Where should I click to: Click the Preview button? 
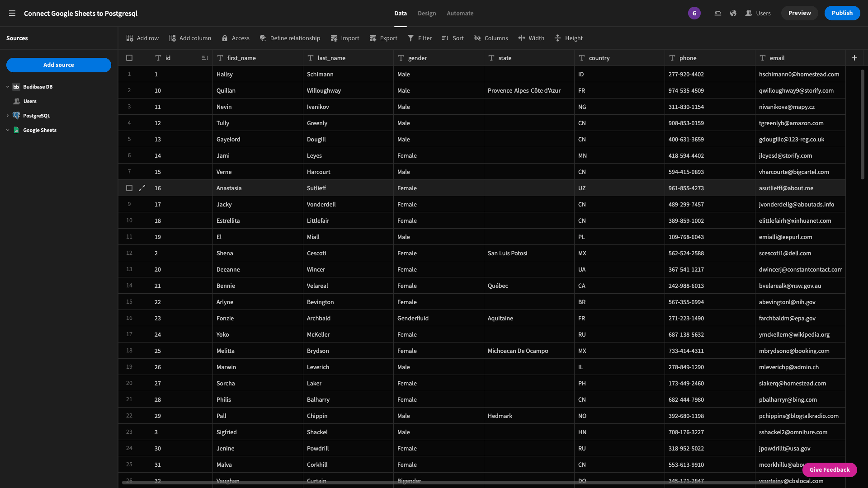tap(799, 13)
